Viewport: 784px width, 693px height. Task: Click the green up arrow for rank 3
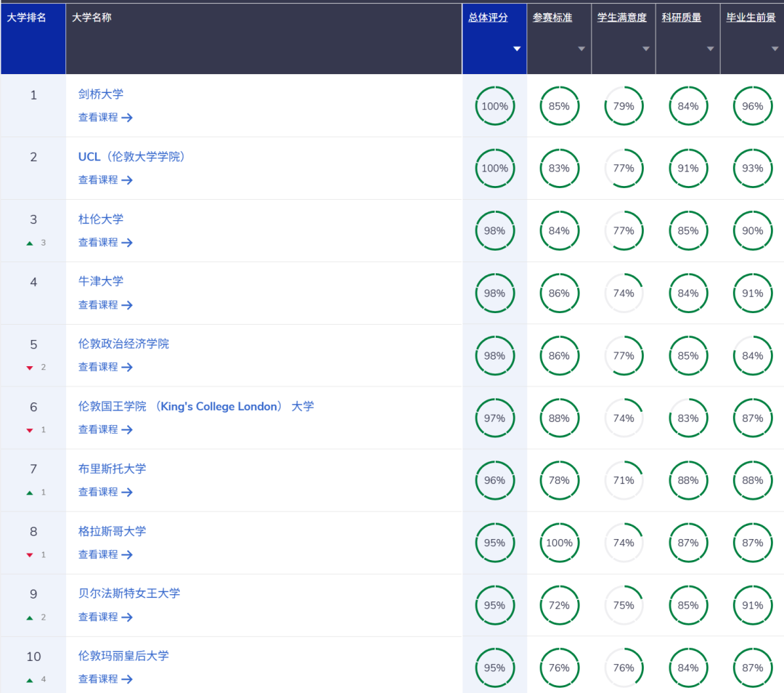(30, 243)
